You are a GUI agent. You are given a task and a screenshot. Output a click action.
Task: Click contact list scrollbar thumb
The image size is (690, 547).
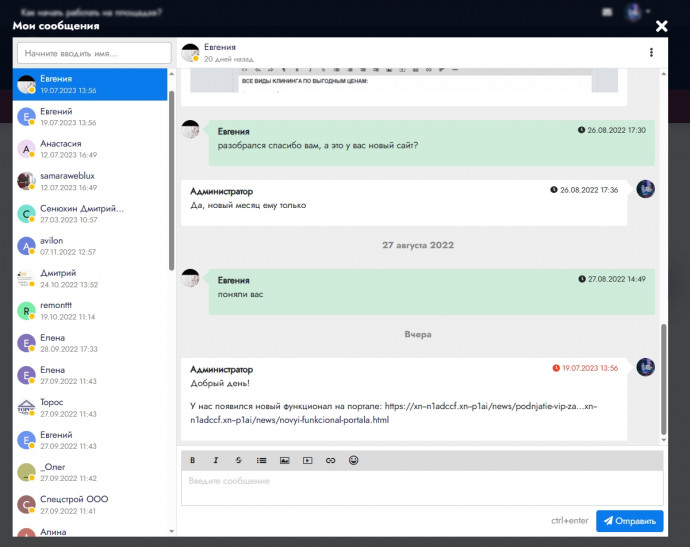pyautogui.click(x=172, y=180)
